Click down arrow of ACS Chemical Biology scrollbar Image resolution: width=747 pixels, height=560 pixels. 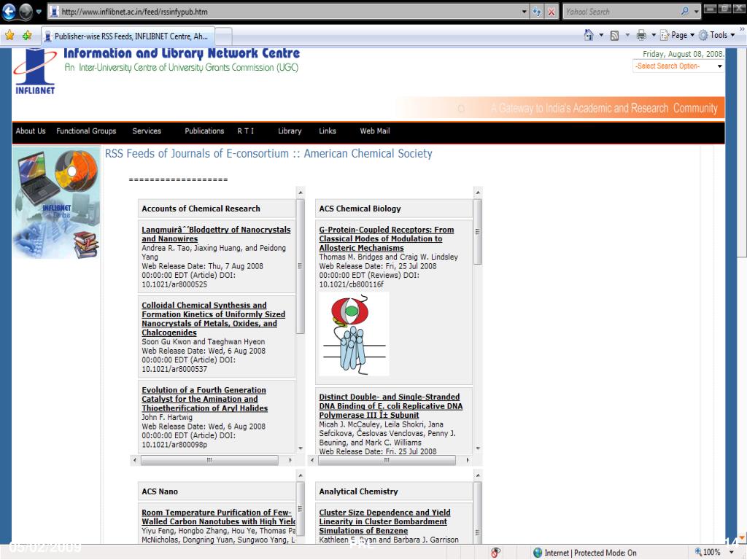pyautogui.click(x=478, y=448)
